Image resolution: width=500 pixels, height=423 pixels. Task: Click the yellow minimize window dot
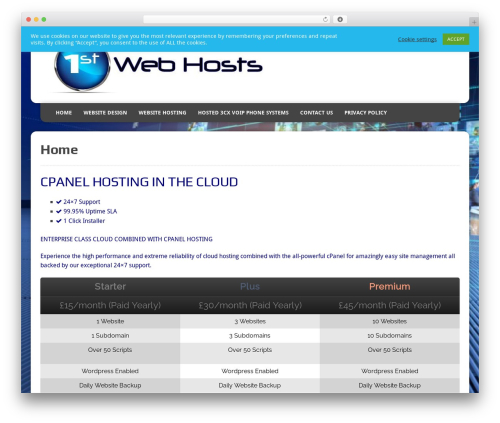[x=36, y=19]
